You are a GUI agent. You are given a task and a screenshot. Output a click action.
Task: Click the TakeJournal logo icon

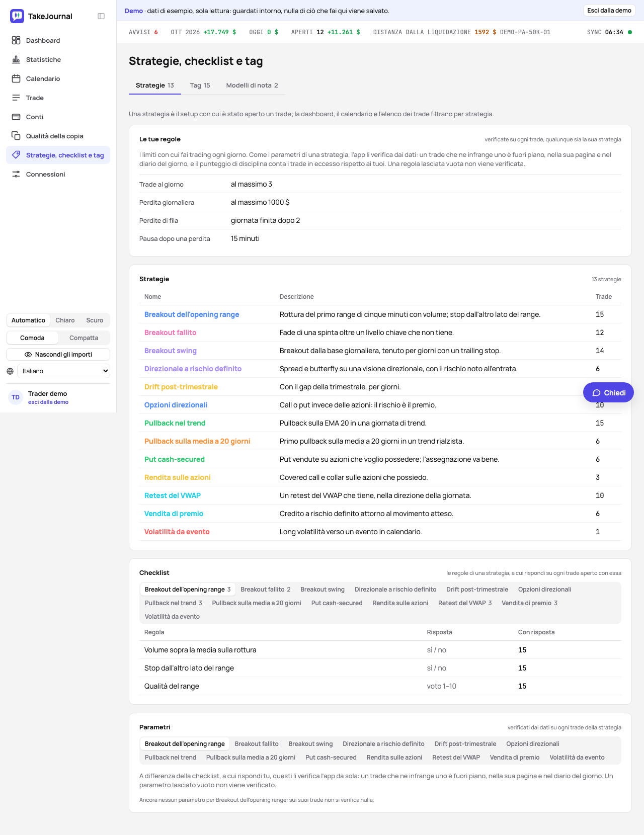[x=17, y=16]
